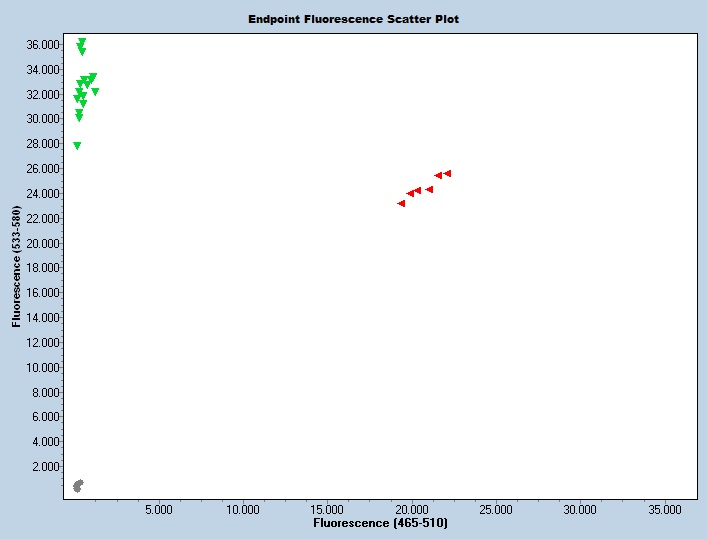Click the rightmost red triangle data point
The image size is (707, 539).
[447, 173]
